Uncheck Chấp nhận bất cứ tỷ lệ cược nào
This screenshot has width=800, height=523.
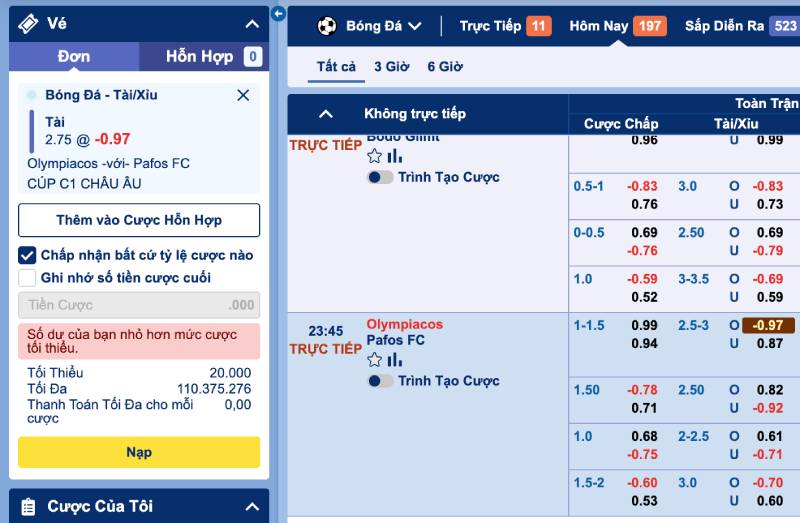[28, 255]
